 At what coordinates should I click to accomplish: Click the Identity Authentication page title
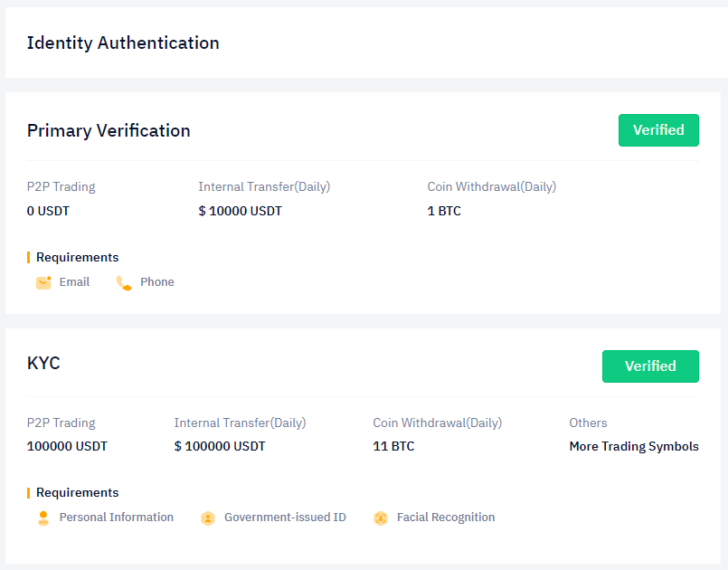[123, 43]
